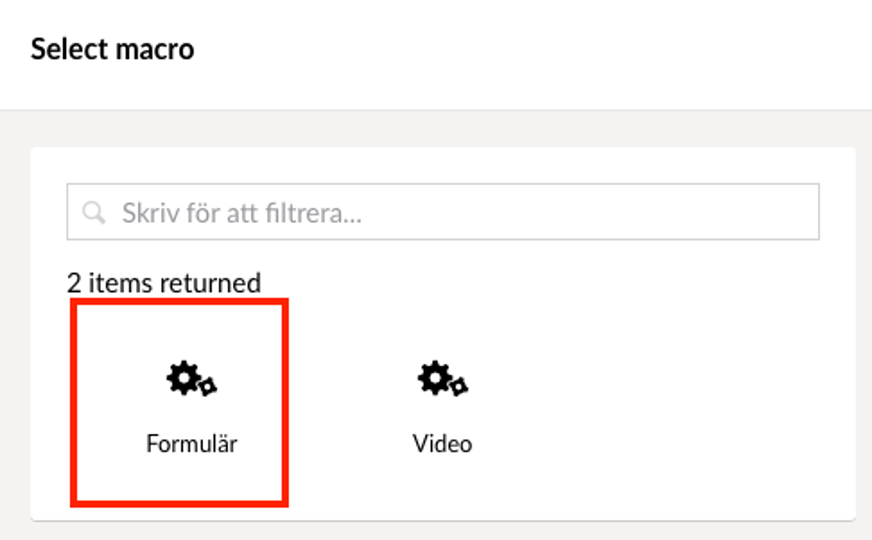Click the small cog in the Video icon

[x=459, y=387]
